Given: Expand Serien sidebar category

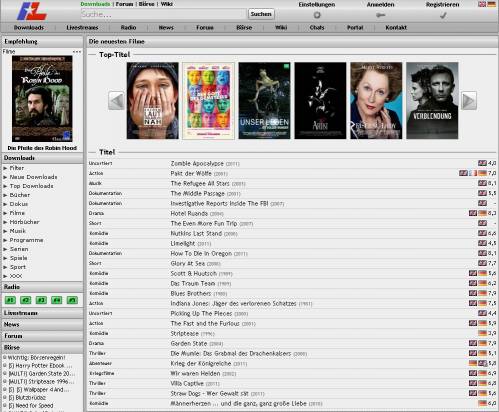Looking at the screenshot, I should (19, 249).
